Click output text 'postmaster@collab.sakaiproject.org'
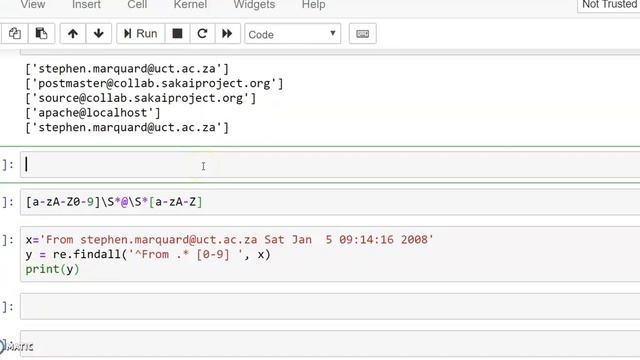The width and height of the screenshot is (640, 360). click(154, 83)
